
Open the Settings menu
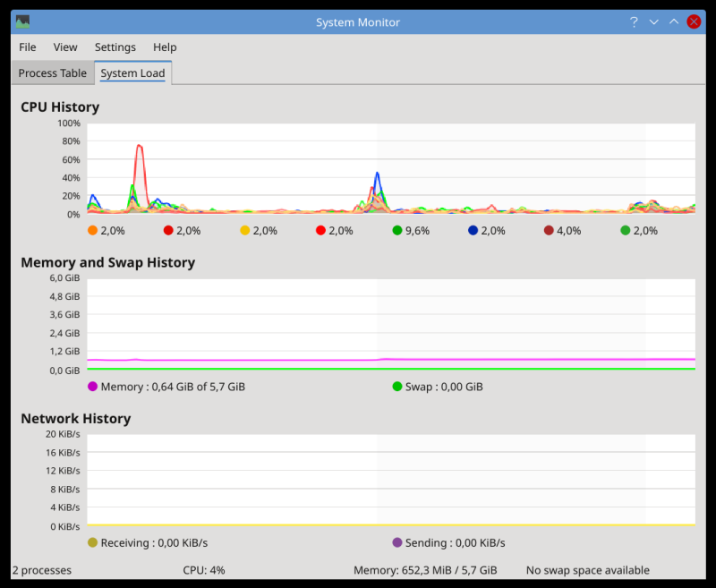coord(115,47)
